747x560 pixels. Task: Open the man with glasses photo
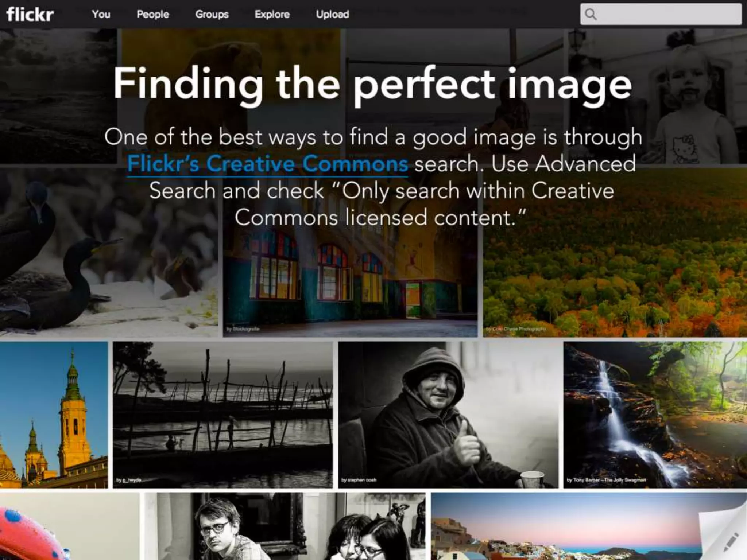point(285,526)
